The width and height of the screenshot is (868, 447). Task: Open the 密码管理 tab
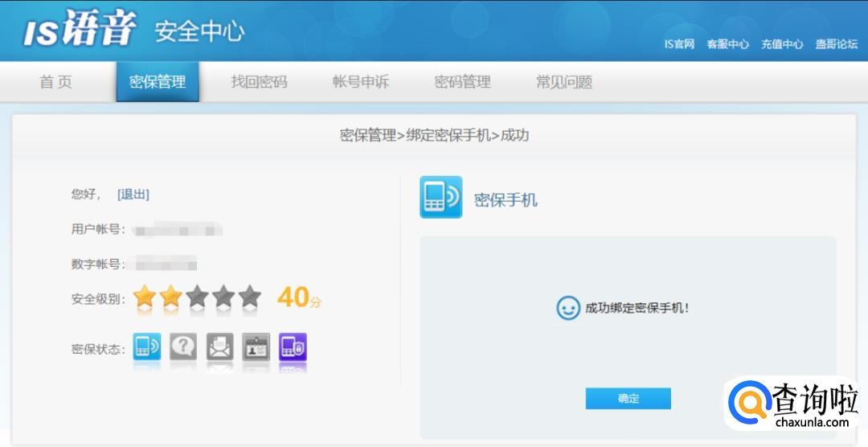tap(462, 82)
